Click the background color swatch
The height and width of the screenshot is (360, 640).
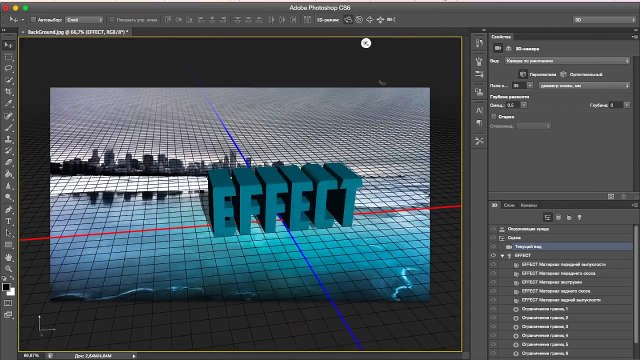click(x=11, y=292)
